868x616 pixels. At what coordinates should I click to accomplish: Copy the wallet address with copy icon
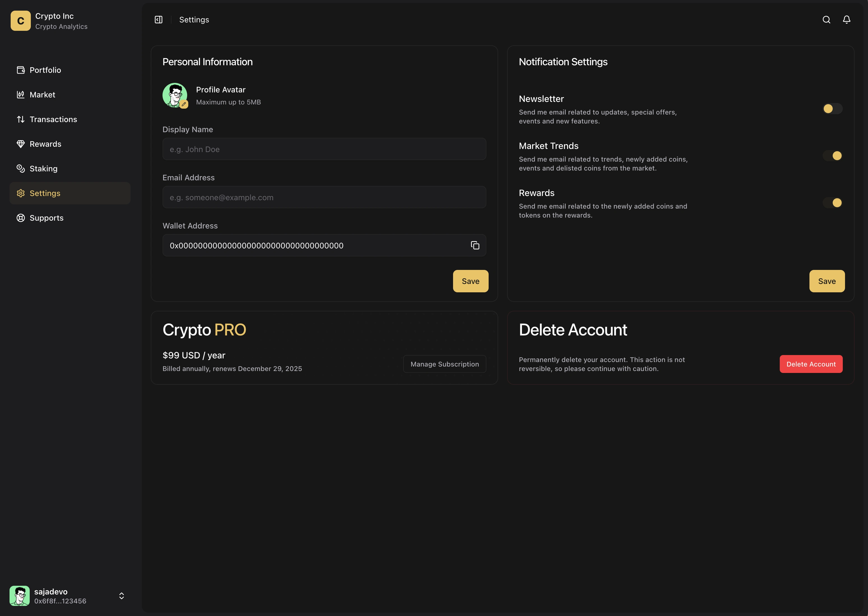click(x=475, y=245)
